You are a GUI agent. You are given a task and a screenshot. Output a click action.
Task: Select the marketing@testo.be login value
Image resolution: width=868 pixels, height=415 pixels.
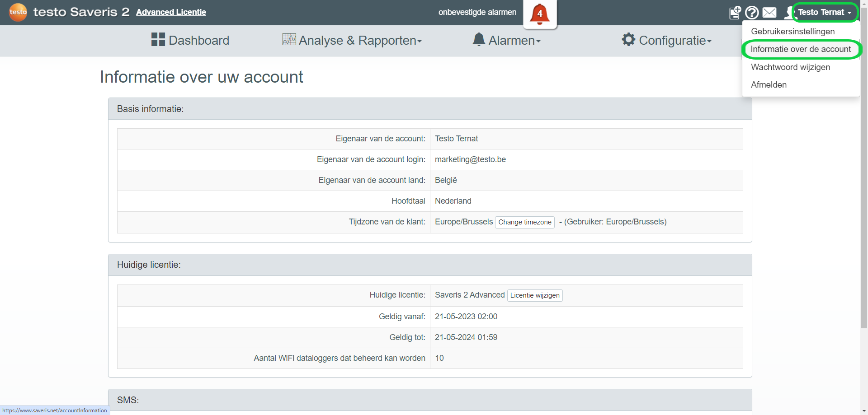[x=470, y=159]
